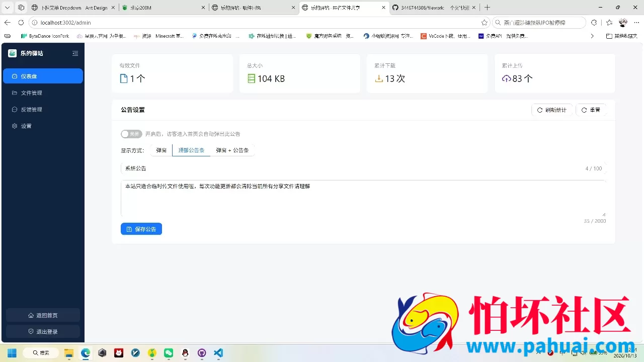Open the Windows Start menu

12,353
